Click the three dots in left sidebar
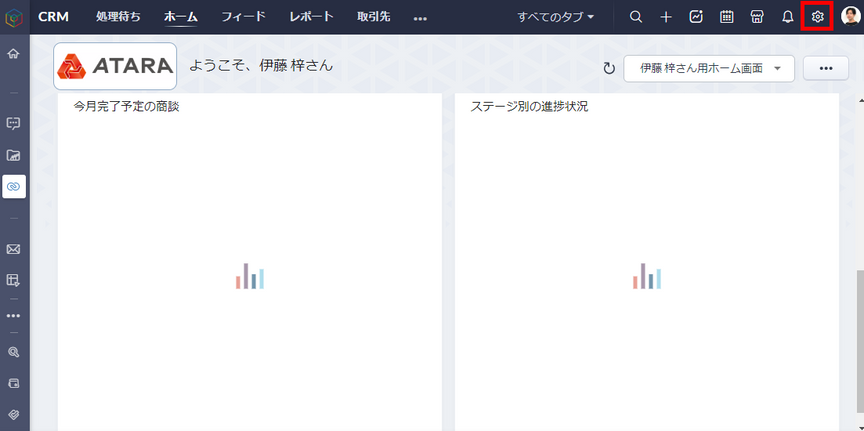Viewport: 864px width, 431px height. [x=13, y=316]
